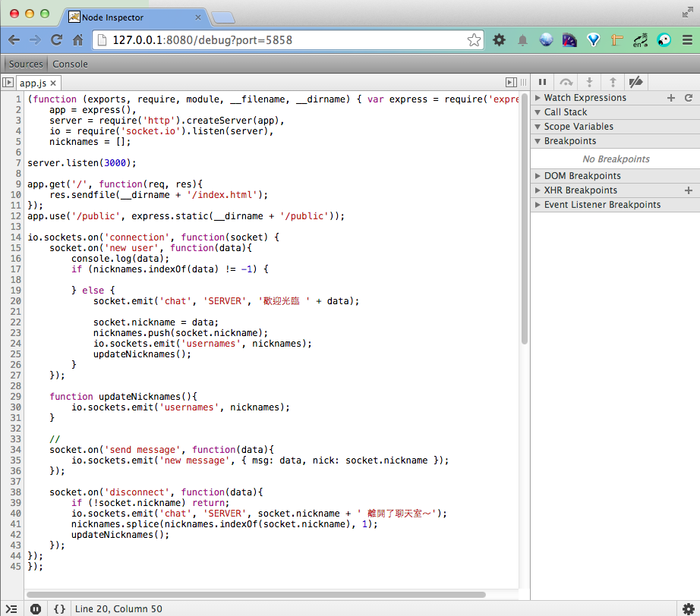The height and width of the screenshot is (616, 700).
Task: Toggle deactivate all breakpoints
Action: 636,82
